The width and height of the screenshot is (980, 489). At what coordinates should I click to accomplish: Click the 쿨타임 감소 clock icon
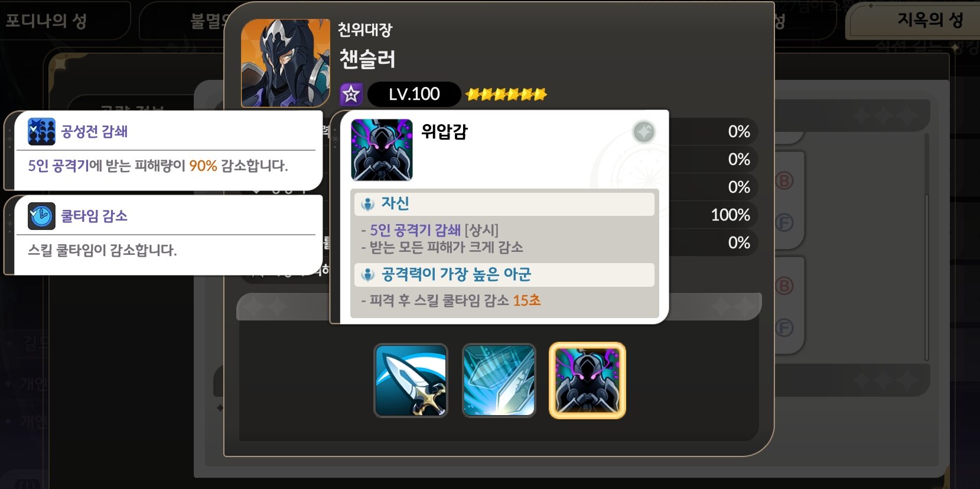41,216
